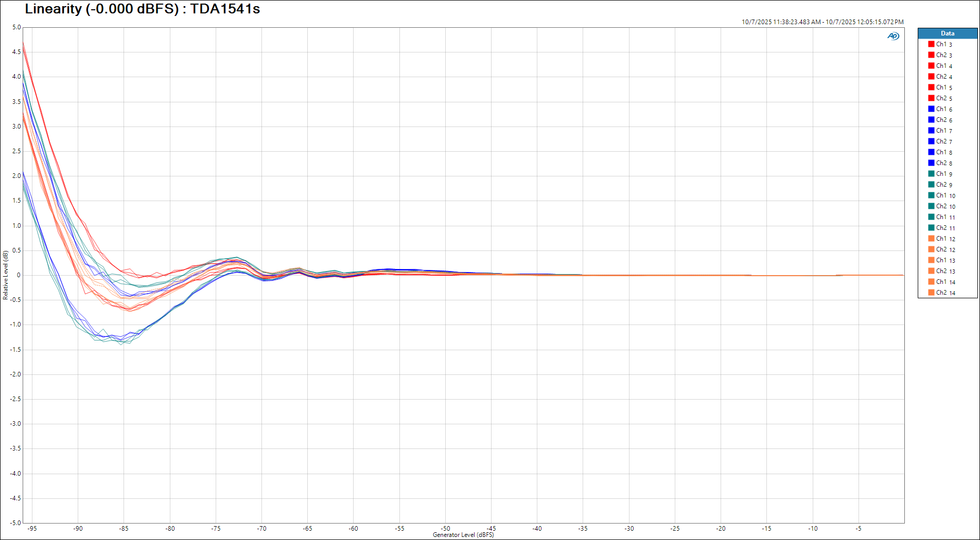Click the orange swatch beside Ch1 12
The image size is (980, 540).
pos(931,239)
